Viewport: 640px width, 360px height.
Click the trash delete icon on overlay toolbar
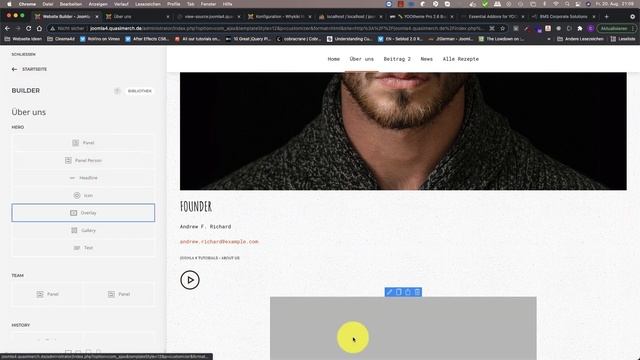click(x=417, y=292)
